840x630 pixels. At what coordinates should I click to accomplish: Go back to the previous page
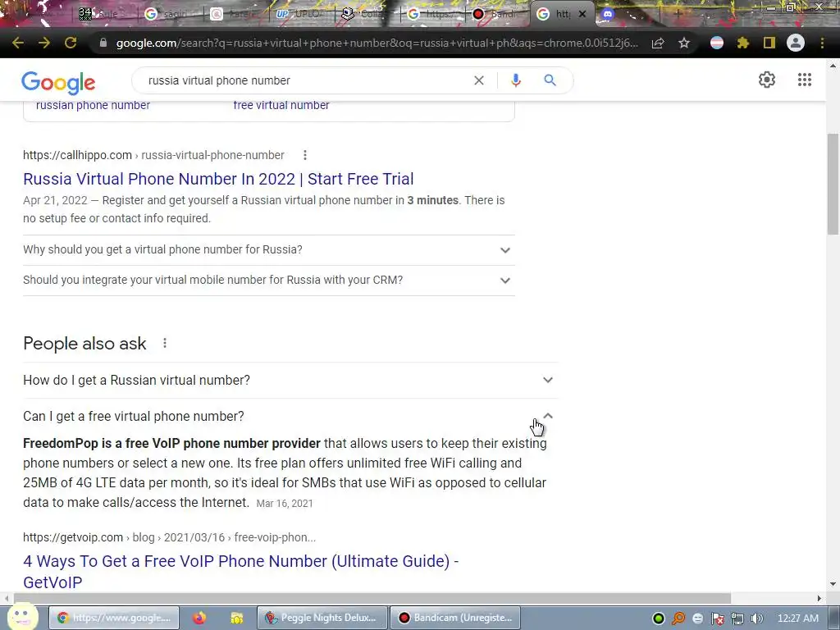(18, 43)
